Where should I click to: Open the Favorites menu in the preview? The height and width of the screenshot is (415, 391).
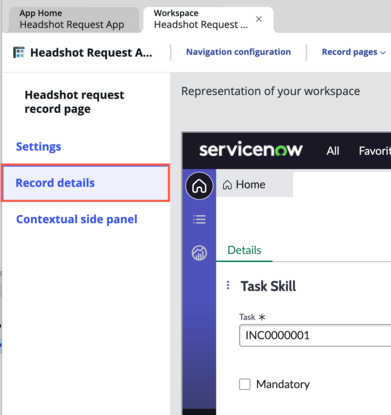click(374, 151)
